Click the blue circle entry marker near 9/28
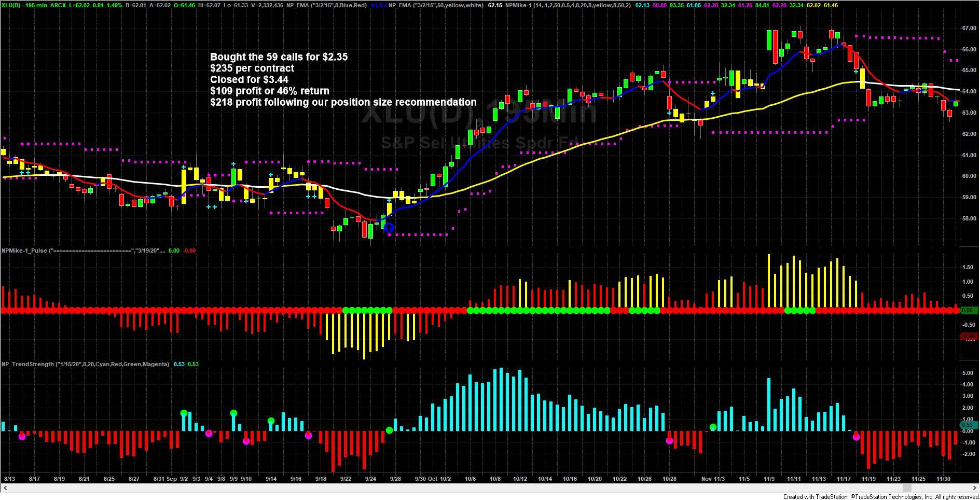Screen dimensions: 980x500 click(x=389, y=227)
